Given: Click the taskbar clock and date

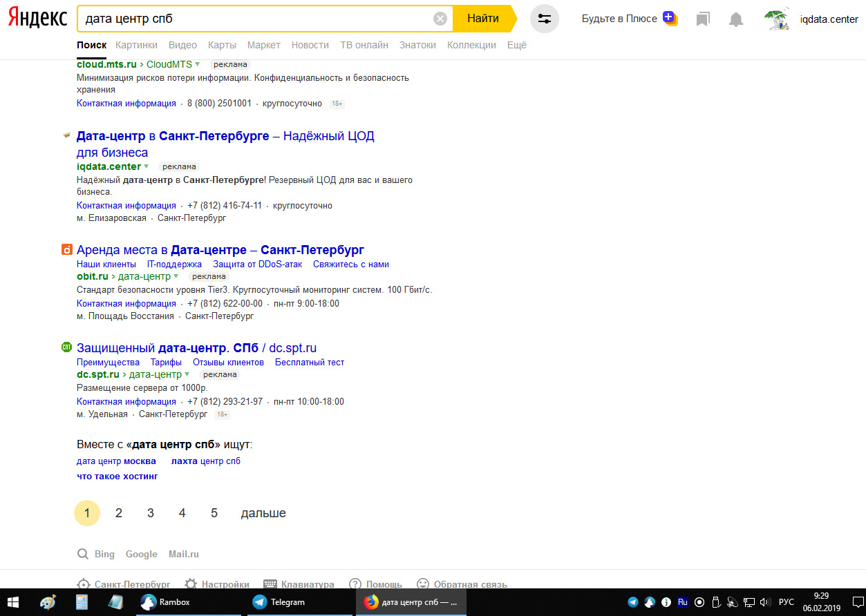Looking at the screenshot, I should coord(821,602).
